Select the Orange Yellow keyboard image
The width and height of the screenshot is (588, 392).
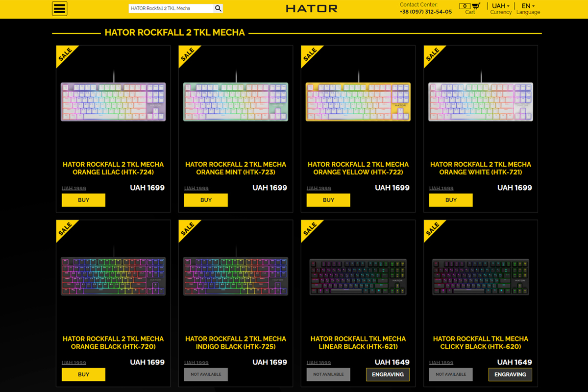click(x=358, y=101)
